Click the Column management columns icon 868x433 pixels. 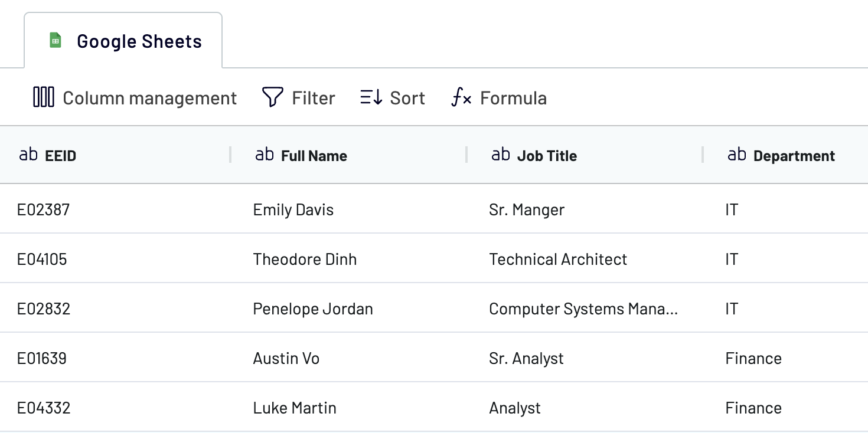(x=43, y=98)
